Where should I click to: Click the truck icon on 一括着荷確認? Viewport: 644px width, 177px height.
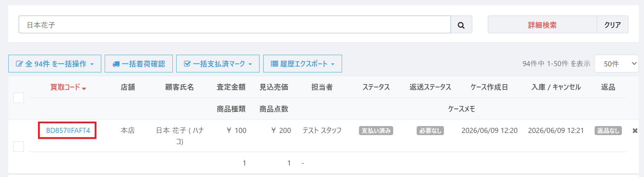tap(116, 64)
